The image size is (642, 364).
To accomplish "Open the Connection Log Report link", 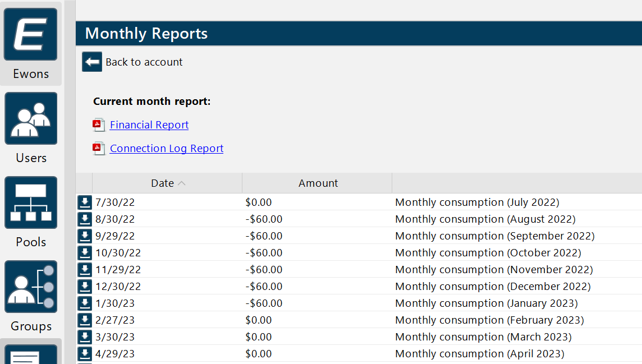I will coord(167,149).
